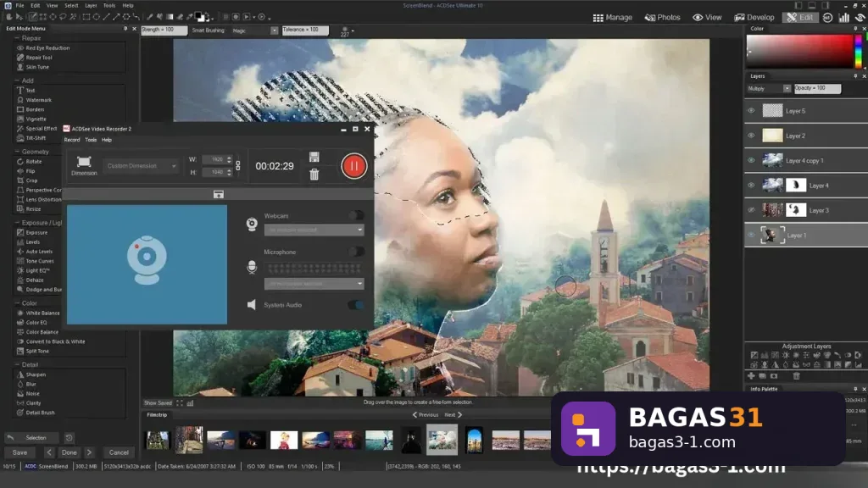This screenshot has height=488, width=868.
Task: Switch to View mode
Action: coord(708,18)
